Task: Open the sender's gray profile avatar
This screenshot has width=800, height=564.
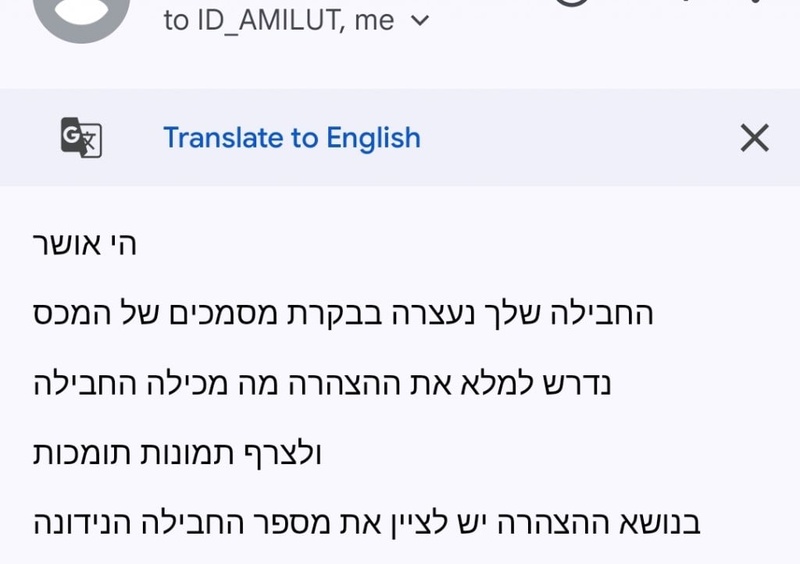Action: (x=81, y=15)
